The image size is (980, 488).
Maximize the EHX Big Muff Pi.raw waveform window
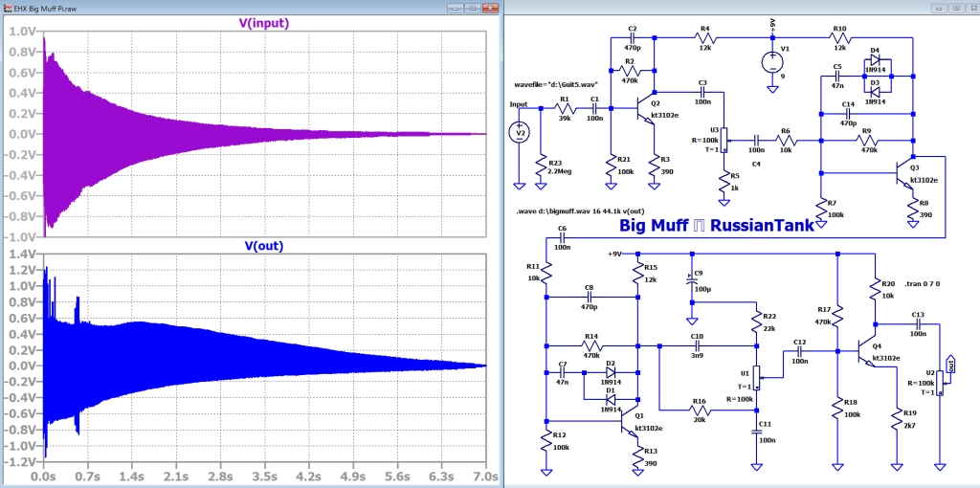pos(473,8)
